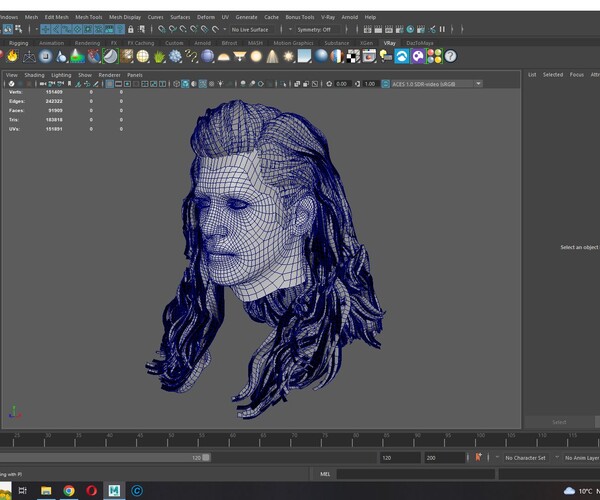Toggle wireframe display in viewport toolbar
Viewport: 600px width, 500px height.
(176, 84)
